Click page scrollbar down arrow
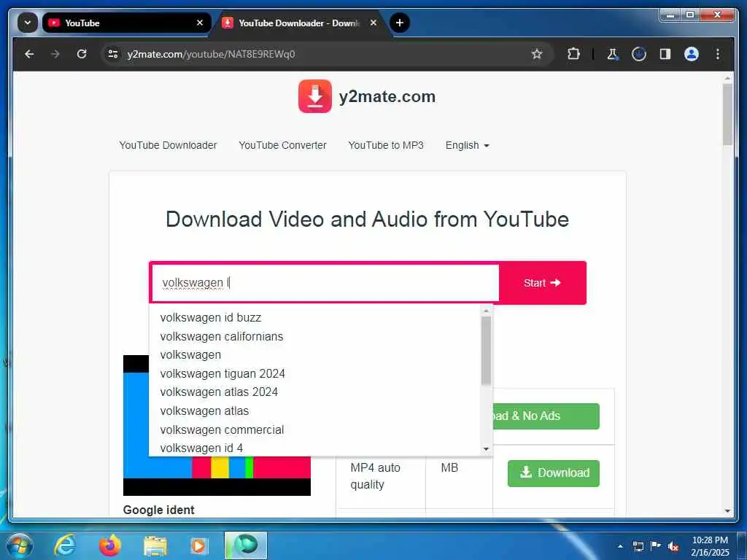Screen dimensions: 747x560 pyautogui.click(x=727, y=511)
